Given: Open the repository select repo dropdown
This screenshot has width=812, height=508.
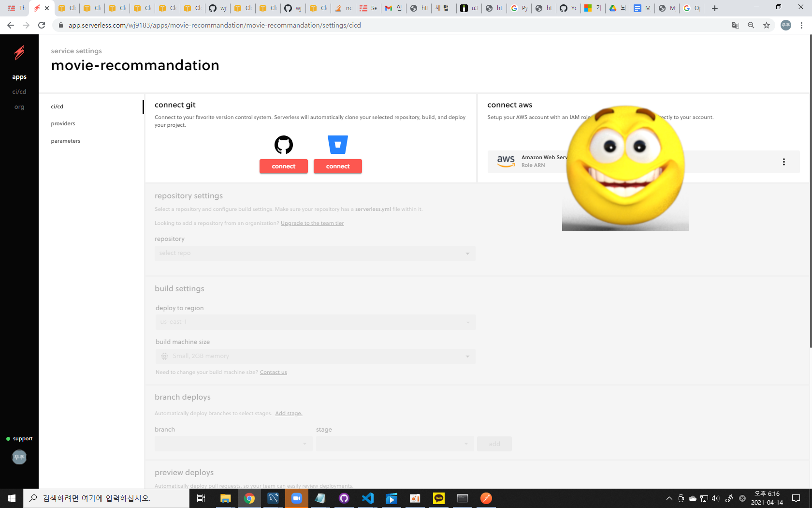Looking at the screenshot, I should (315, 254).
